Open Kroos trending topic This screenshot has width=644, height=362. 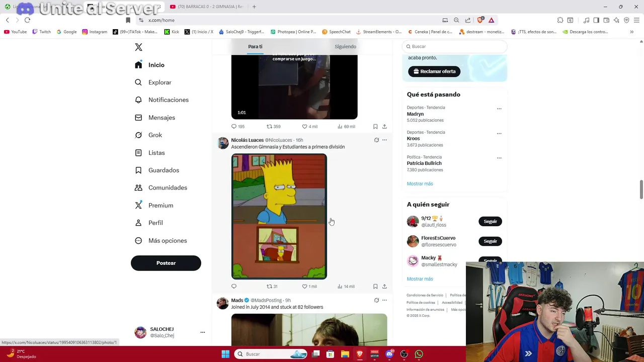413,138
